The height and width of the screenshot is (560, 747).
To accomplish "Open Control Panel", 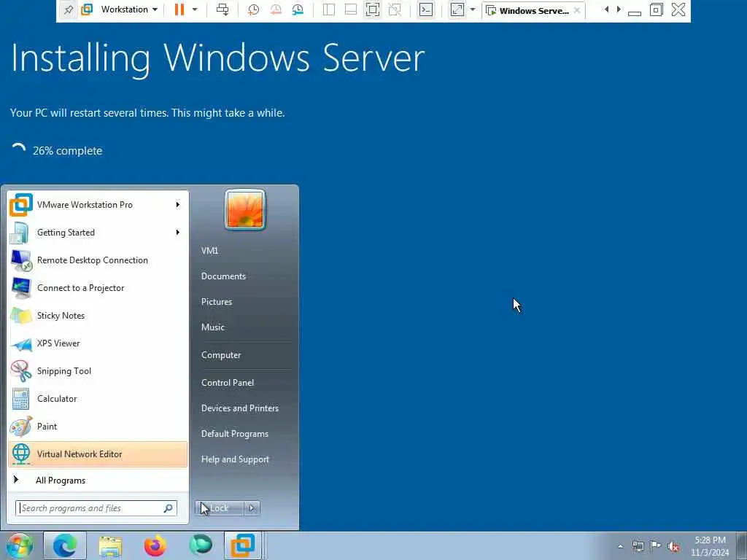I will [228, 383].
